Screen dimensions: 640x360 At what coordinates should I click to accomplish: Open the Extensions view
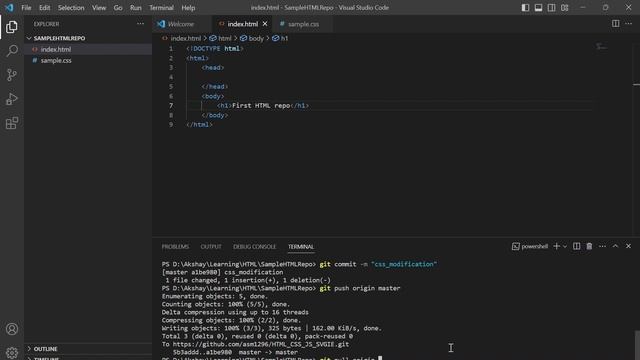(12, 123)
